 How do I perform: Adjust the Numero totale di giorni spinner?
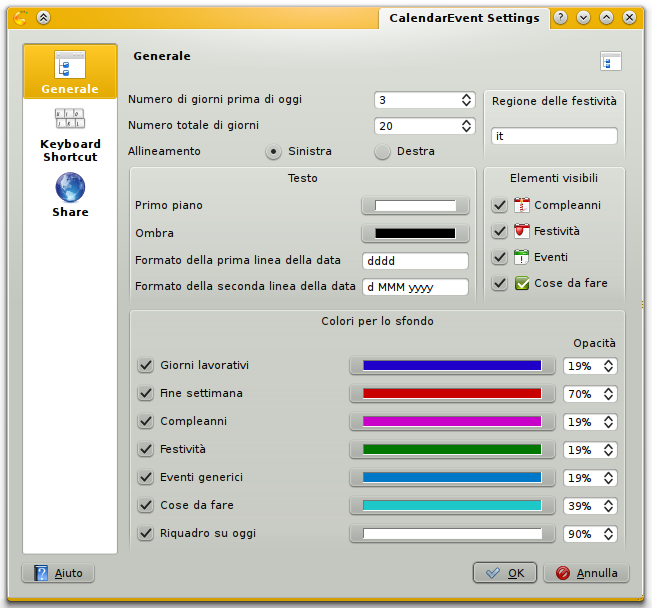(425, 126)
